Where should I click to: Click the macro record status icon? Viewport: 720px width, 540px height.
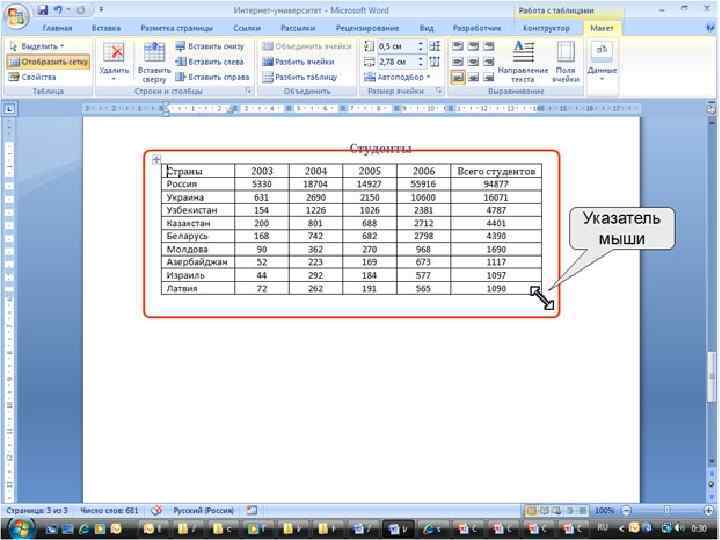(x=252, y=510)
